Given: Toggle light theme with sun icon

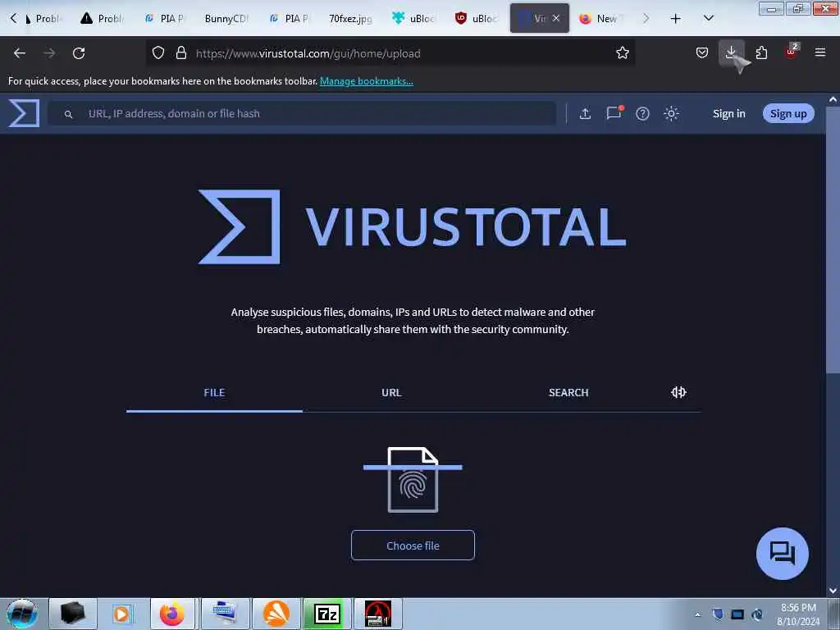Looking at the screenshot, I should coord(671,113).
